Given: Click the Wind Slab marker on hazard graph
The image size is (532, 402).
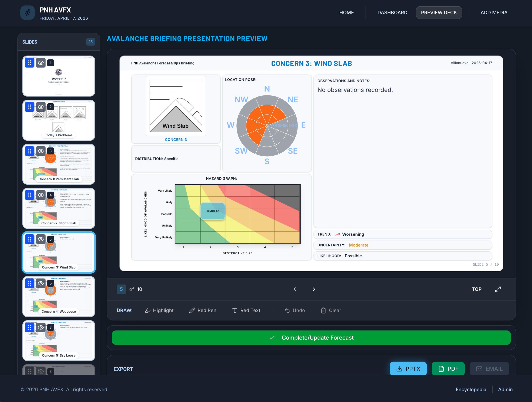Looking at the screenshot, I should pos(213,211).
